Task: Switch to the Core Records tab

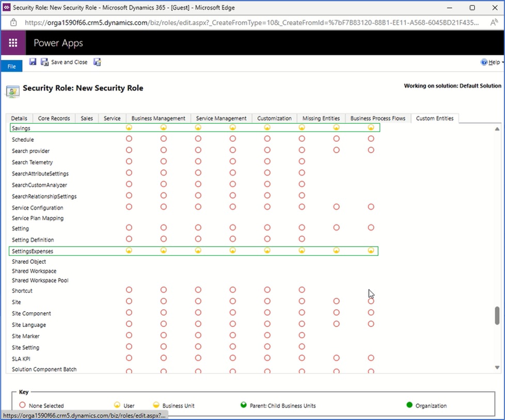Action: pyautogui.click(x=54, y=118)
